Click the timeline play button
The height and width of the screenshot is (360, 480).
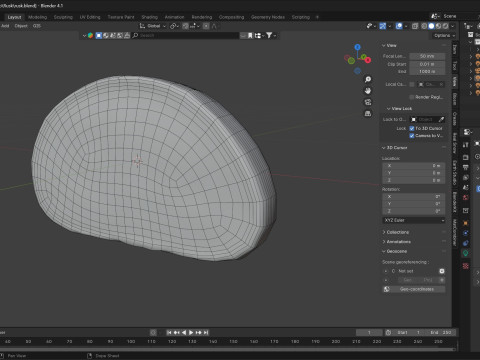click(x=191, y=332)
